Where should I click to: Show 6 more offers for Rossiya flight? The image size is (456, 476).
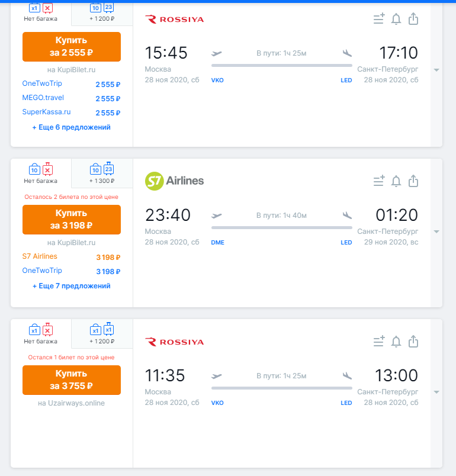click(x=71, y=127)
